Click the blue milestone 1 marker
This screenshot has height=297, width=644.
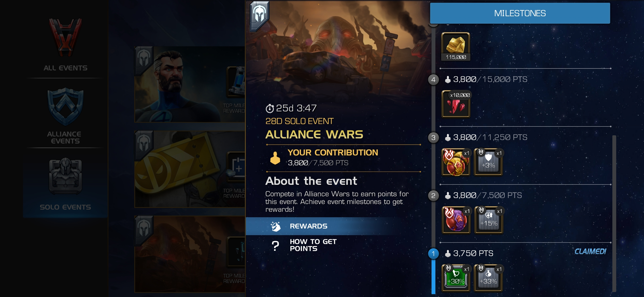(433, 254)
